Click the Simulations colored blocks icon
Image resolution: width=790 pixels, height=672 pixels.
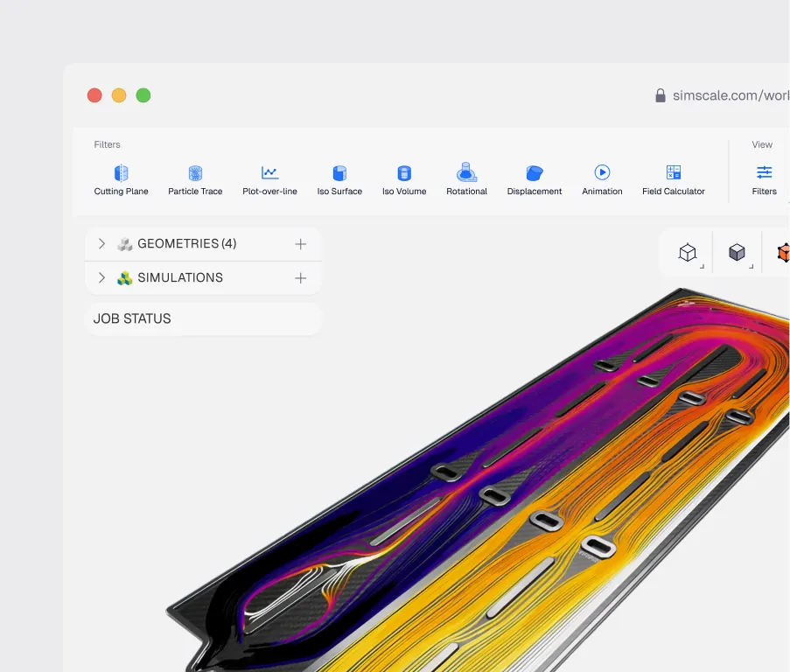[124, 278]
